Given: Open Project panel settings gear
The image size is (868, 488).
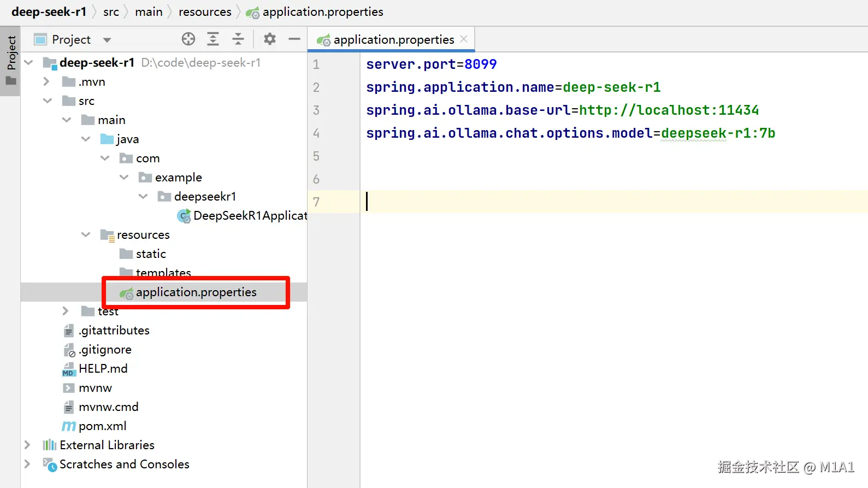Looking at the screenshot, I should coord(270,39).
